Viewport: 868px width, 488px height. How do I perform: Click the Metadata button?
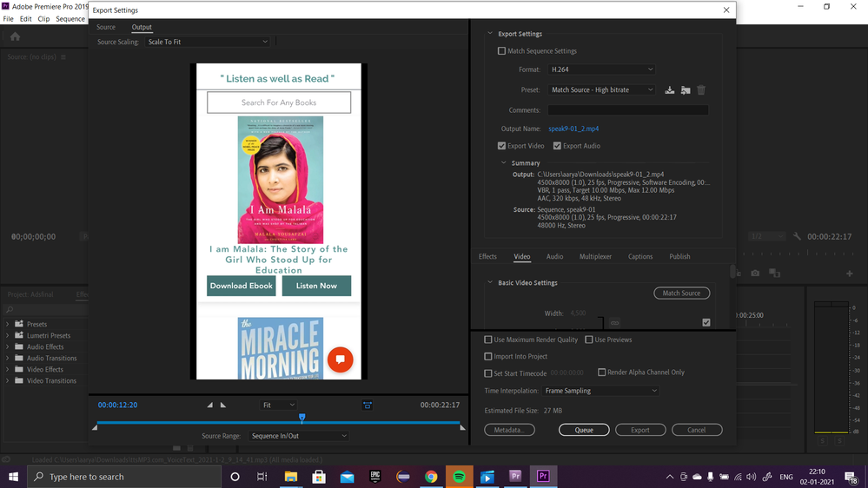(509, 430)
